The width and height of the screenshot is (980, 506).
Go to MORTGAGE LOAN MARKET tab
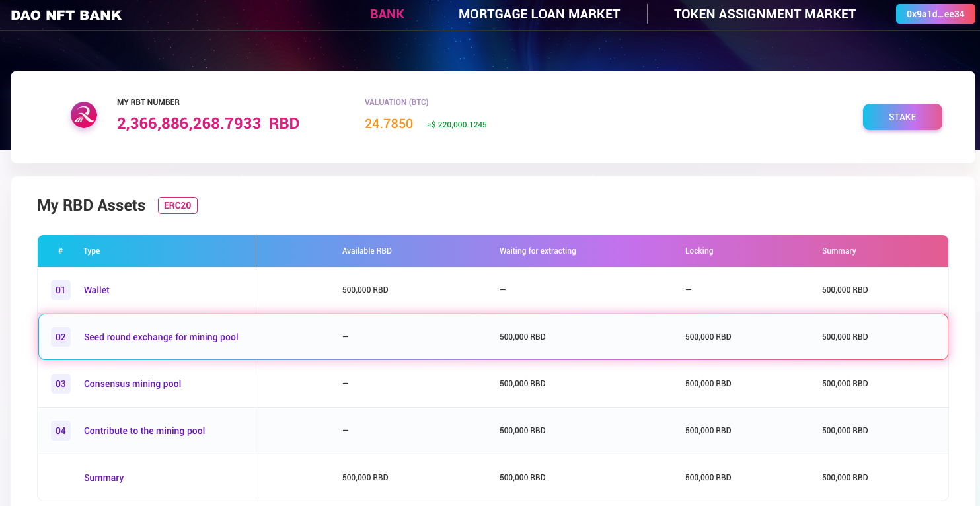point(539,14)
